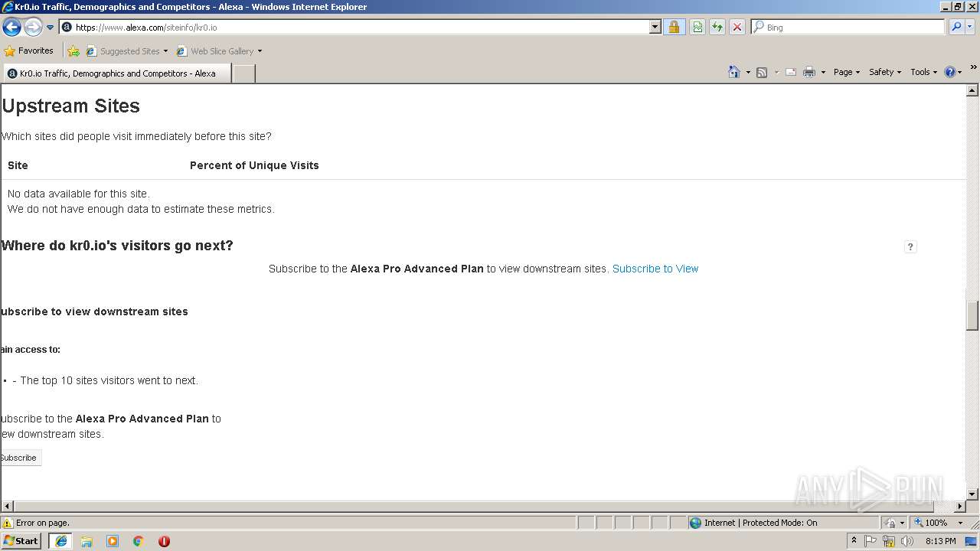Expand the Home button dropdown arrow

tap(748, 72)
